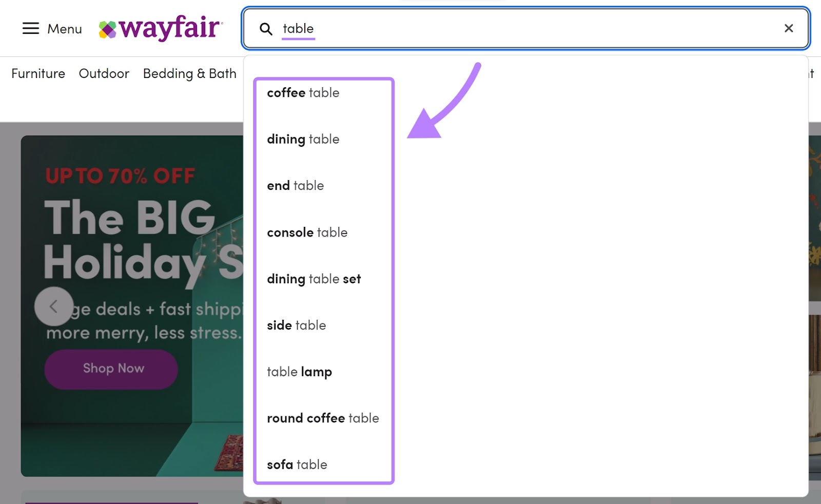Viewport: 821px width, 504px height.
Task: Open the Furniture category
Action: click(x=38, y=73)
